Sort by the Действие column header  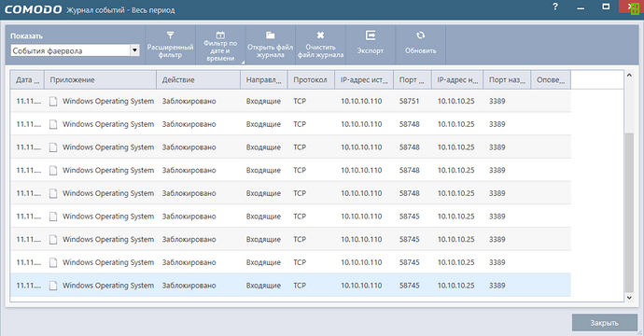tap(199, 79)
